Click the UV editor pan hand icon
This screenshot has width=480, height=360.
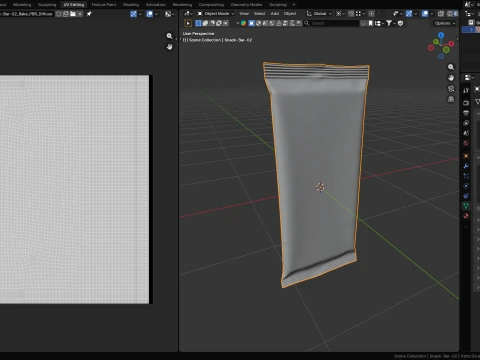point(169,47)
